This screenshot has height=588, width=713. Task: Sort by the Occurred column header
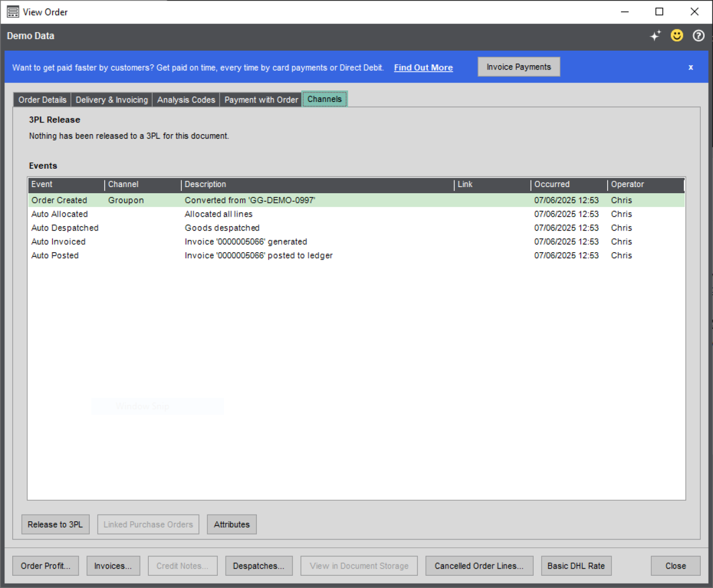(569, 184)
